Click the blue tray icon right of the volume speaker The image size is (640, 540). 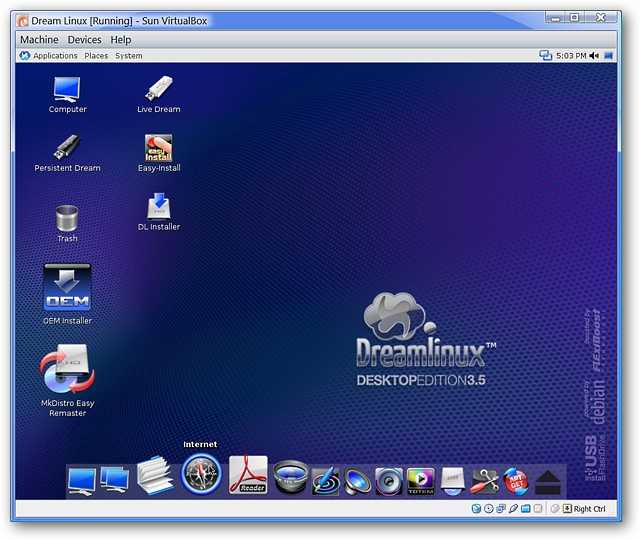click(608, 56)
